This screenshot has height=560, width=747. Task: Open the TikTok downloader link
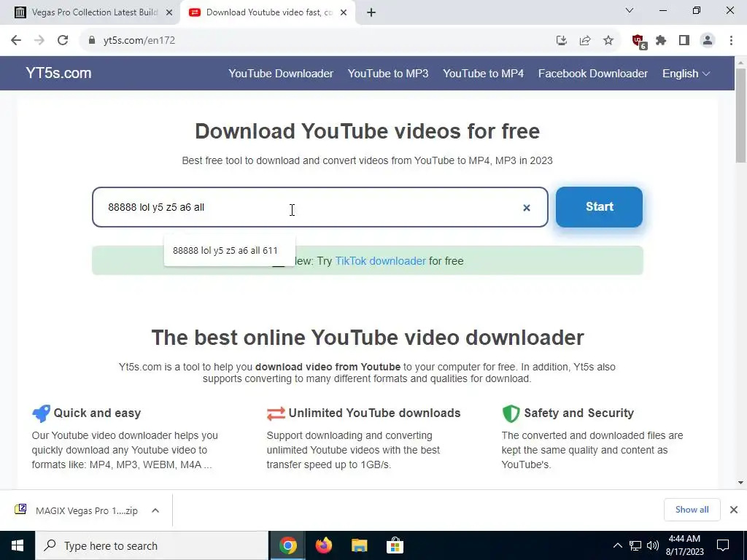point(380,261)
